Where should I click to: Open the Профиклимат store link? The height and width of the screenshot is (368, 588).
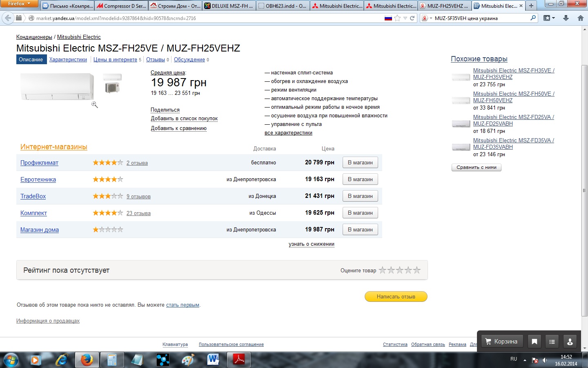pyautogui.click(x=39, y=163)
